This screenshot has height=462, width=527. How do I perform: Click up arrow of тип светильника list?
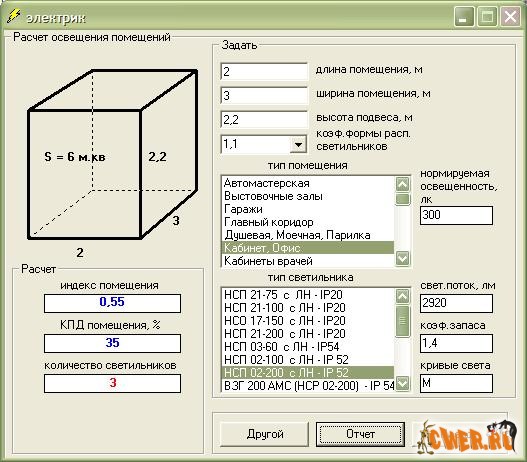[402, 296]
